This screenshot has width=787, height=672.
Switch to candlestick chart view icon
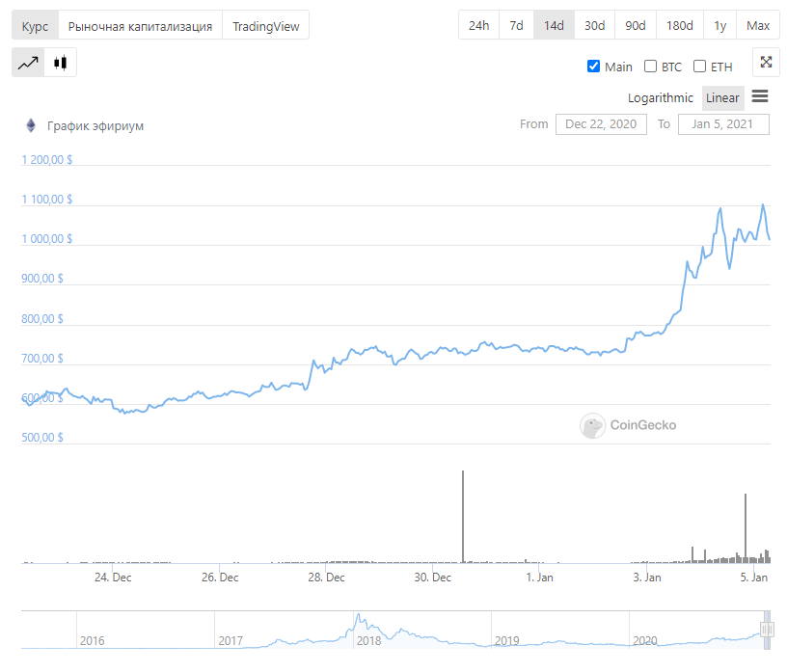60,63
